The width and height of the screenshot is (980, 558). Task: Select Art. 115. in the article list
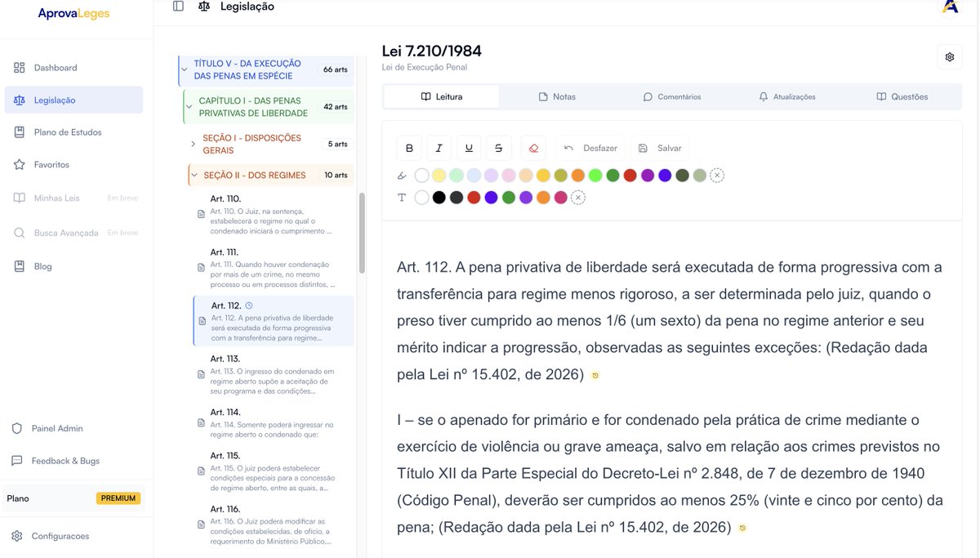pyautogui.click(x=274, y=472)
